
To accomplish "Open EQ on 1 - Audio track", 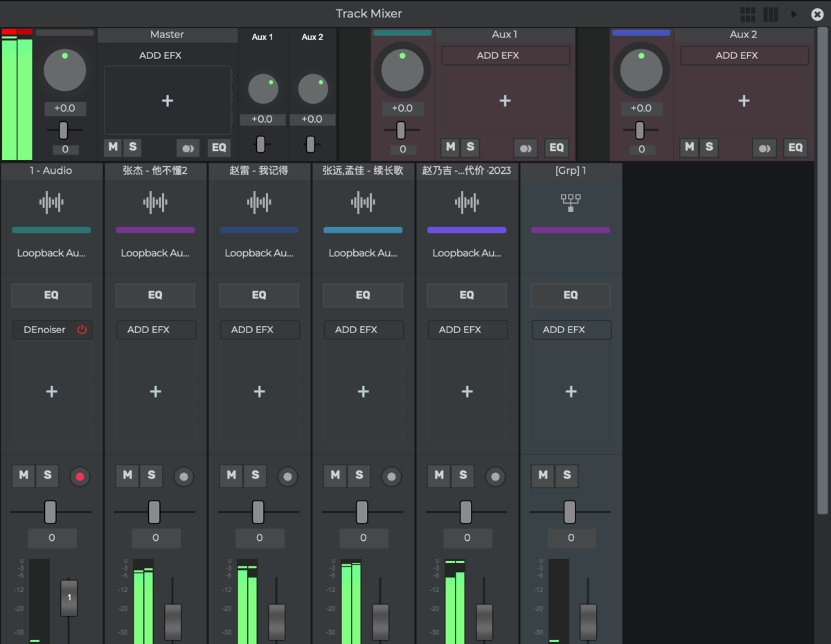I will (51, 295).
